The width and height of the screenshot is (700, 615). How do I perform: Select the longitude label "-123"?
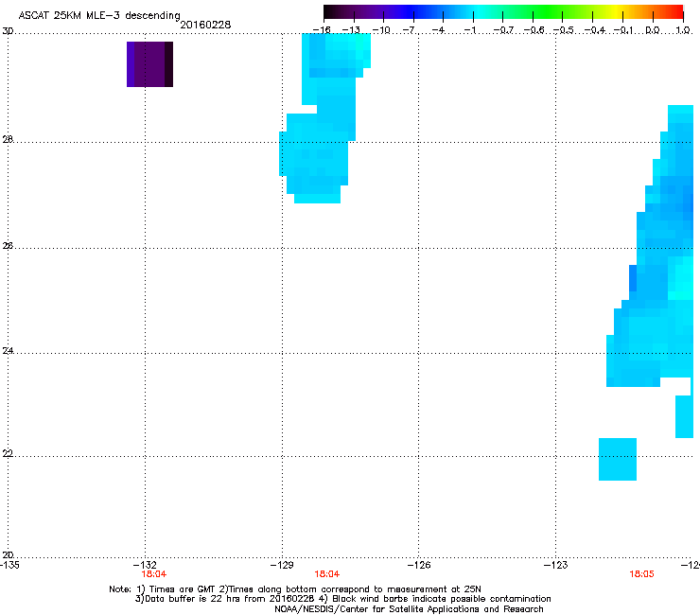point(555,565)
